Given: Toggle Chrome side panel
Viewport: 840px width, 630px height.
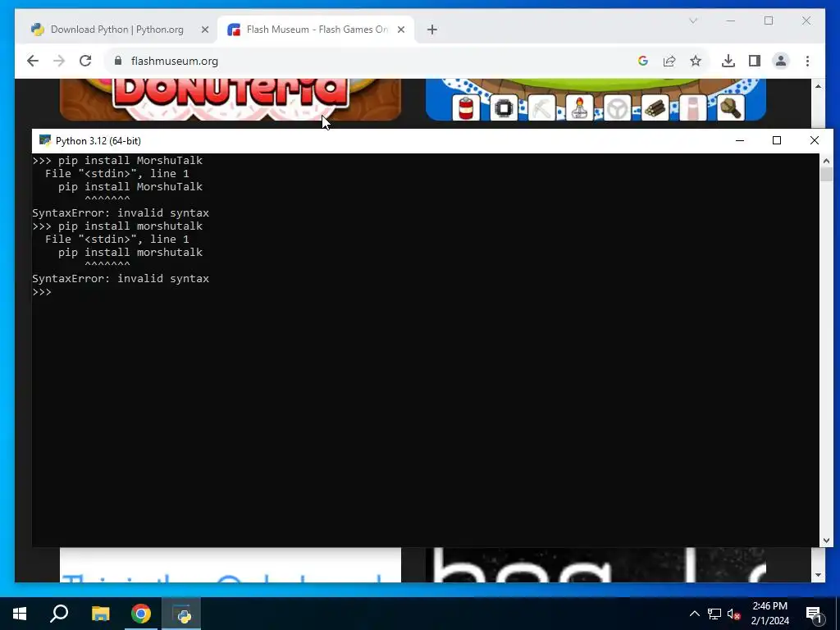Looking at the screenshot, I should coord(755,61).
